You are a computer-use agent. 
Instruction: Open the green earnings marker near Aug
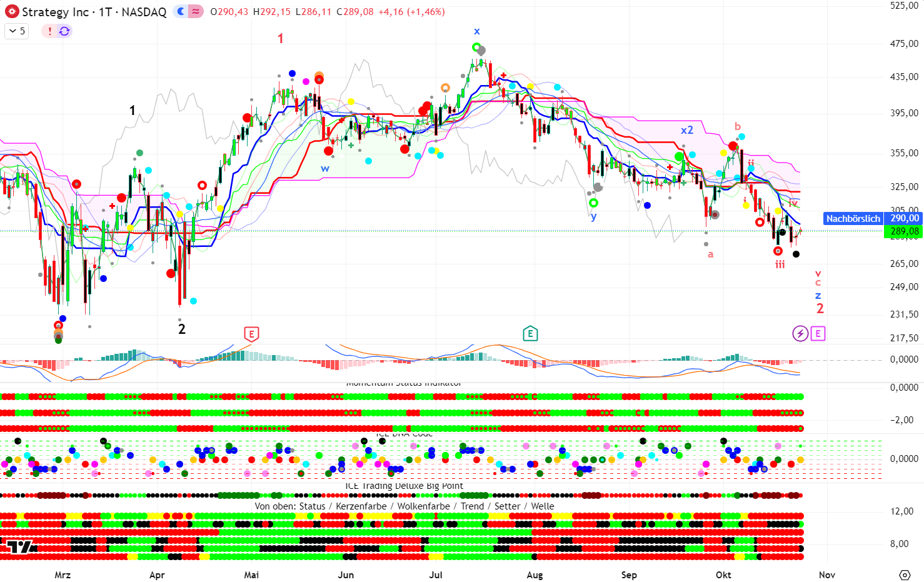click(x=530, y=334)
